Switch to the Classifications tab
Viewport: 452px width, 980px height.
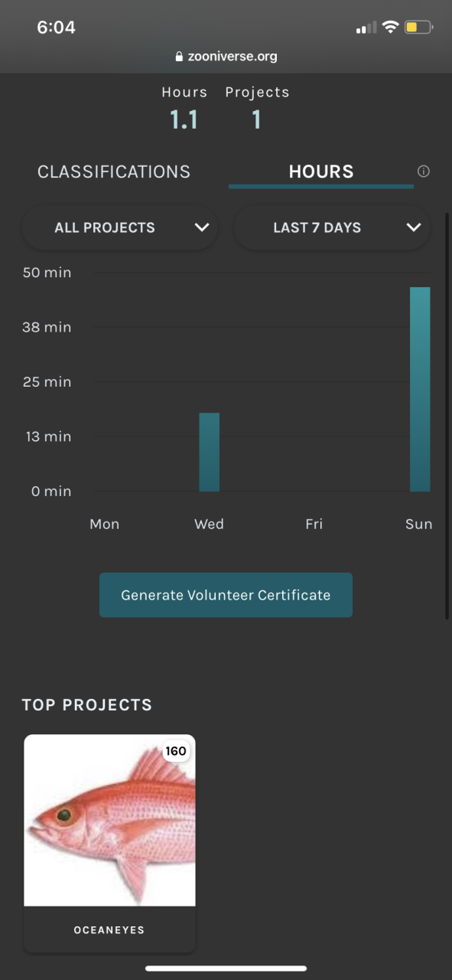pyautogui.click(x=114, y=171)
